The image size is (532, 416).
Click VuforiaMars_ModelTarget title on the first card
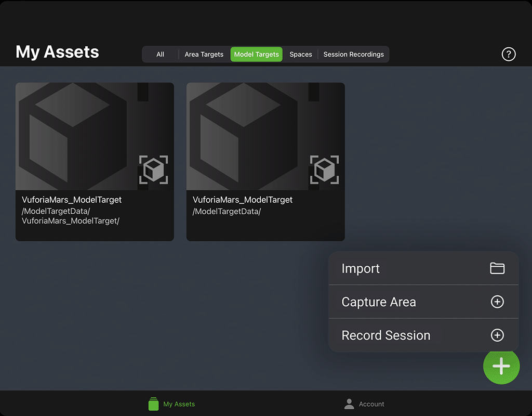click(72, 200)
